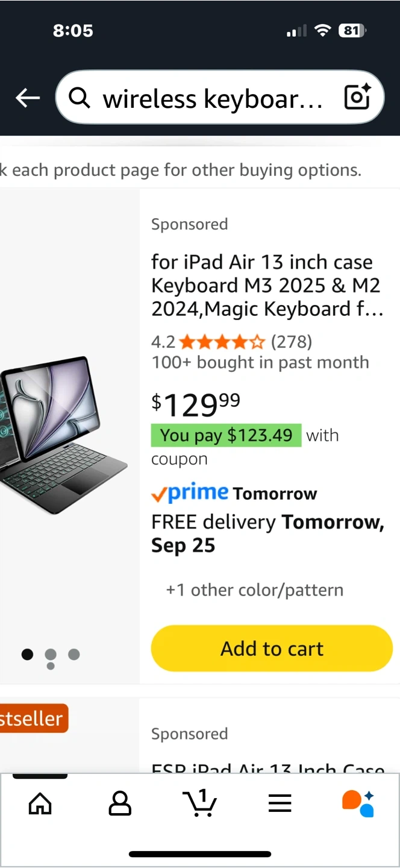Select the third image carousel dot

[74, 655]
